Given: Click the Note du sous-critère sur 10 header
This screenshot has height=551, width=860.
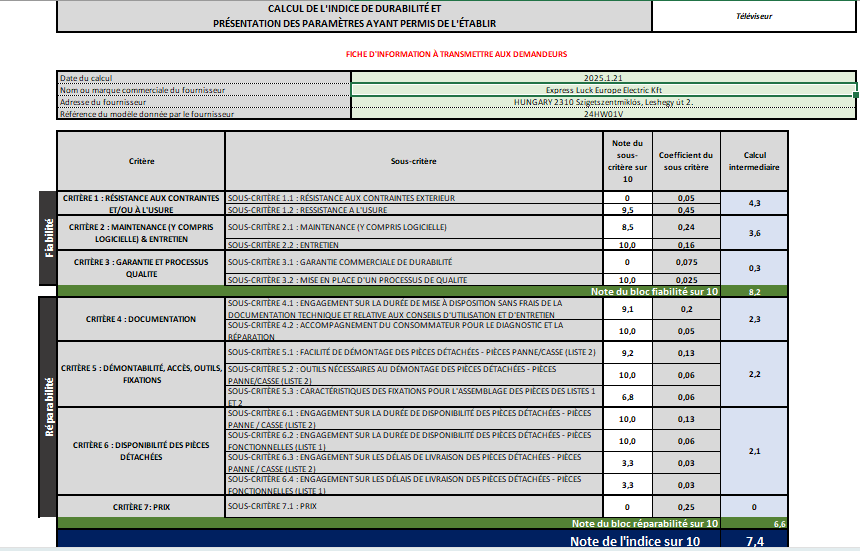Looking at the screenshot, I should (627, 161).
